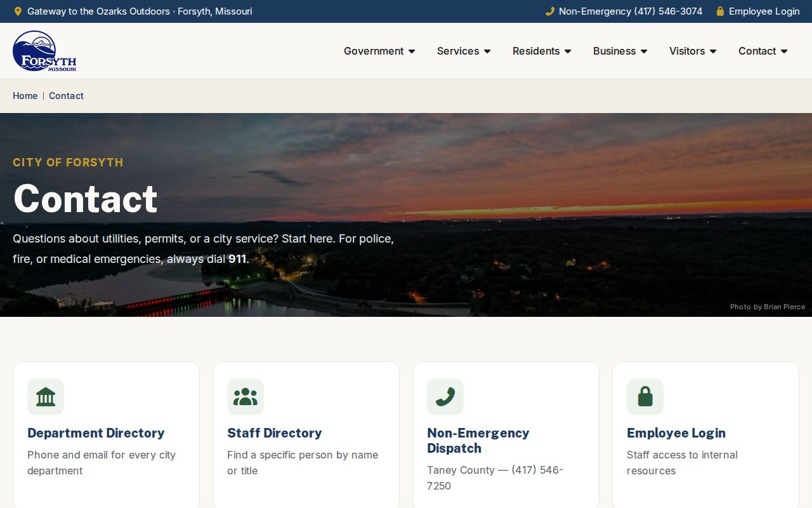Click the "Photo by Brian Pierce" credit

768,307
